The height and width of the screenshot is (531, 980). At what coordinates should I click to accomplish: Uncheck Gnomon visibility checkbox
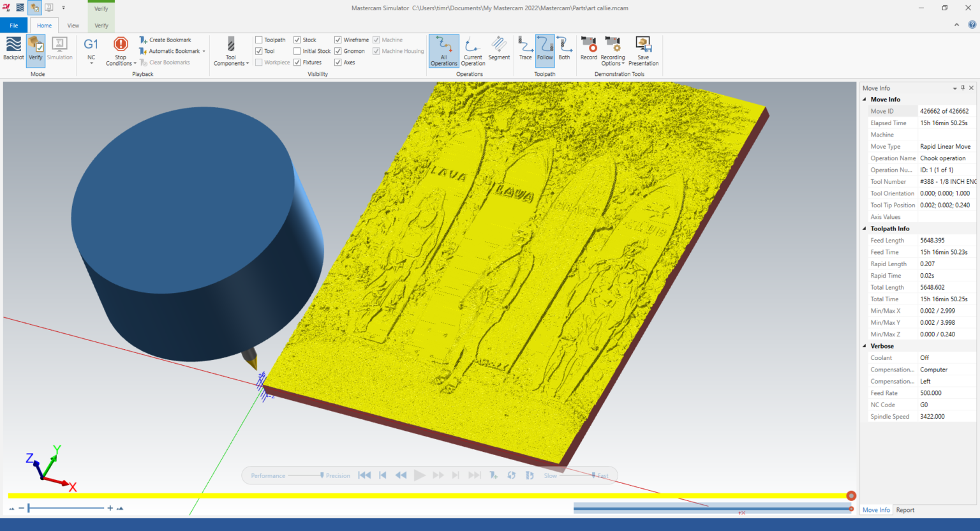(338, 51)
